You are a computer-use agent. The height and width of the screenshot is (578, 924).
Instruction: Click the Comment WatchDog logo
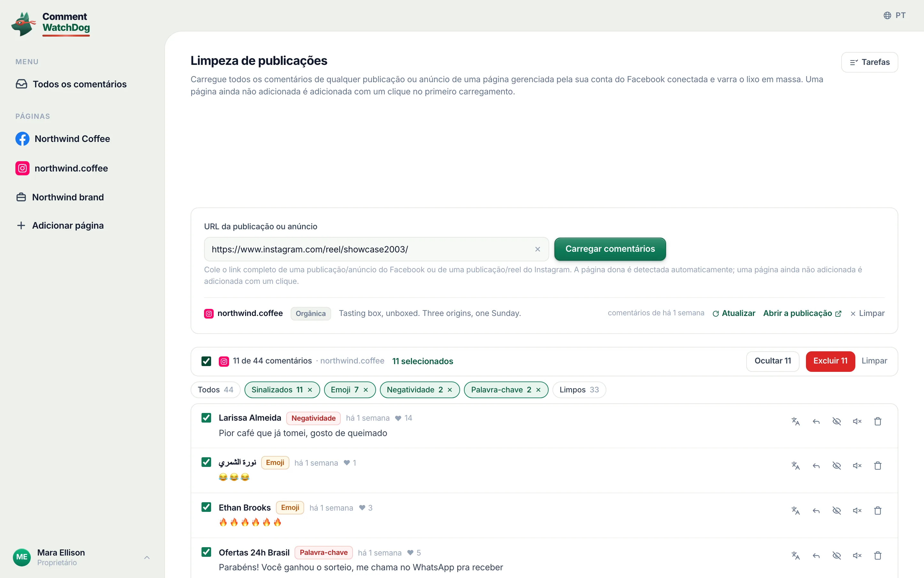pyautogui.click(x=51, y=24)
